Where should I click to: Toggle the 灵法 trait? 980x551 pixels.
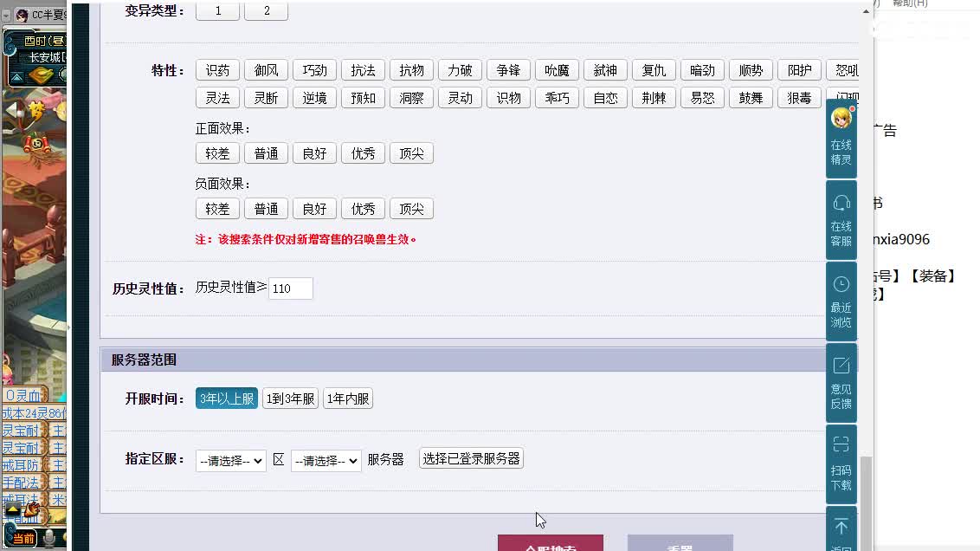point(217,98)
